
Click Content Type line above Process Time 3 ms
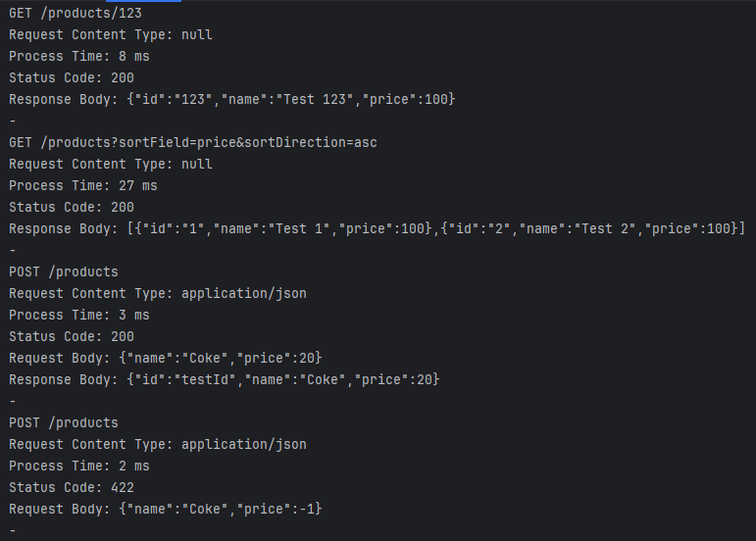click(158, 293)
